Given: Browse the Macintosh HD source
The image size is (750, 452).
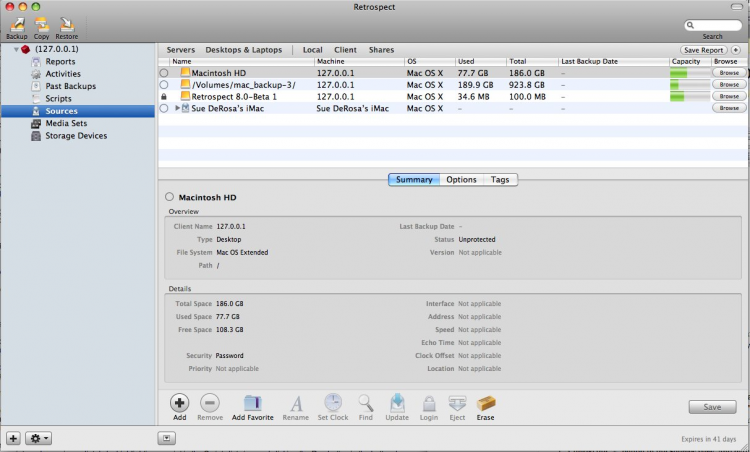Looking at the screenshot, I should pyautogui.click(x=729, y=73).
